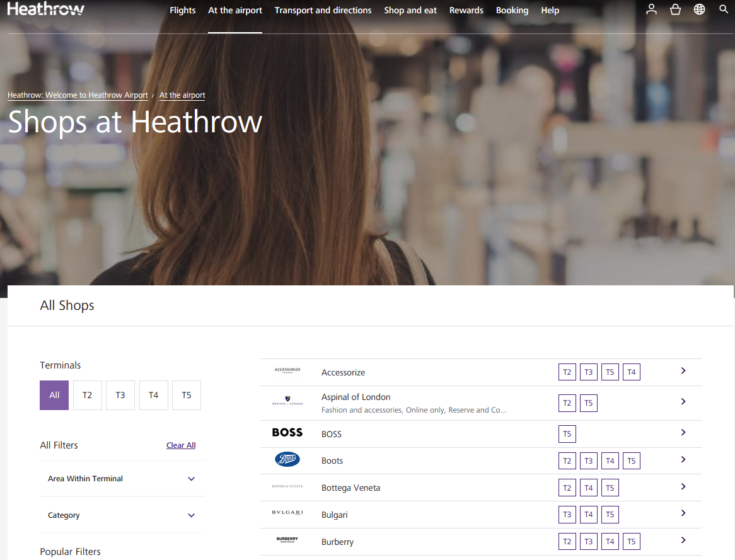Image resolution: width=735 pixels, height=560 pixels.
Task: Click the globe language icon
Action: (699, 9)
